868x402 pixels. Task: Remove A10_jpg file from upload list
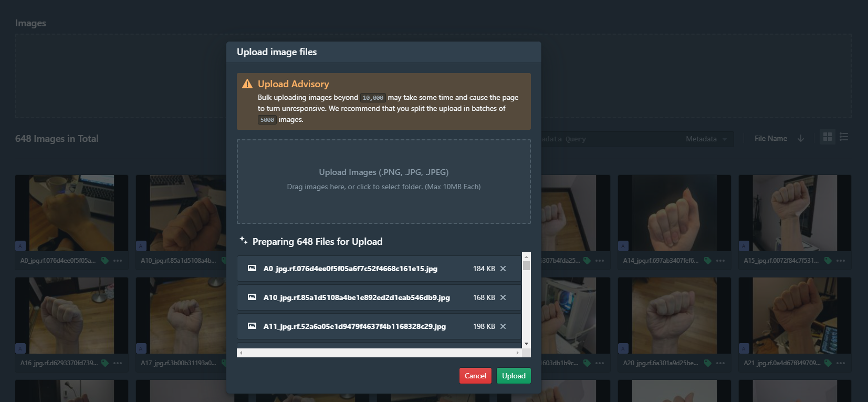[x=503, y=297]
